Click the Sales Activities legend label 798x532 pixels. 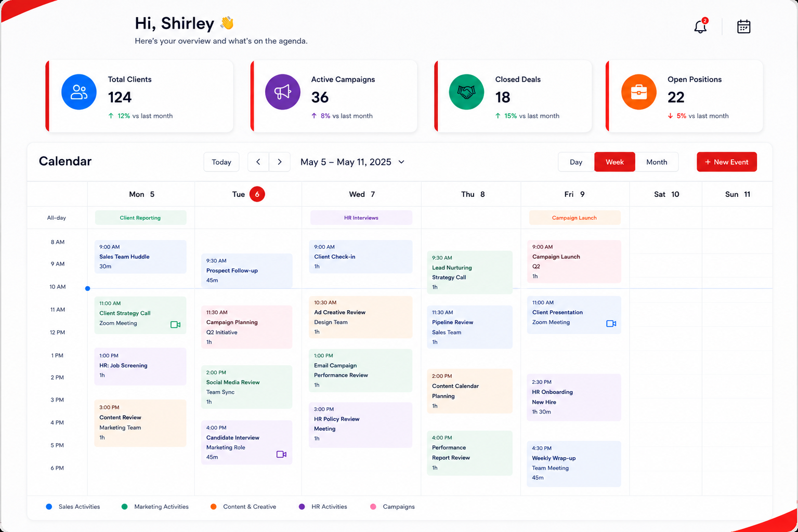tap(79, 507)
